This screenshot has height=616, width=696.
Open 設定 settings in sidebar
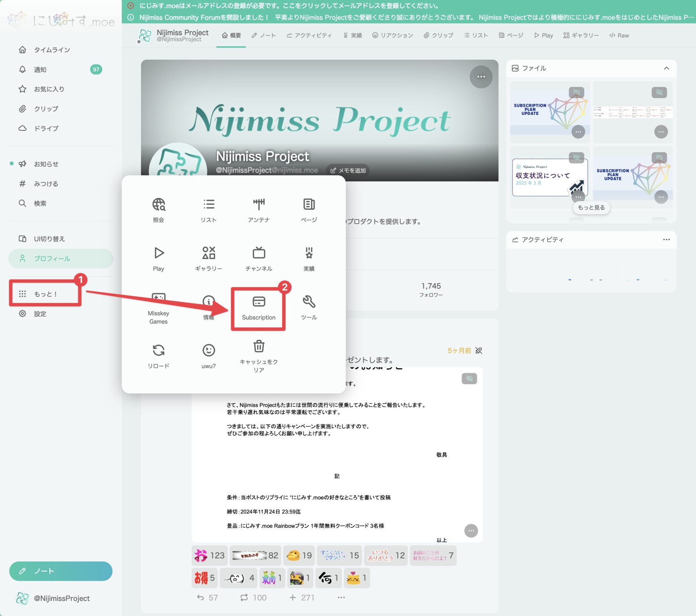point(61,313)
